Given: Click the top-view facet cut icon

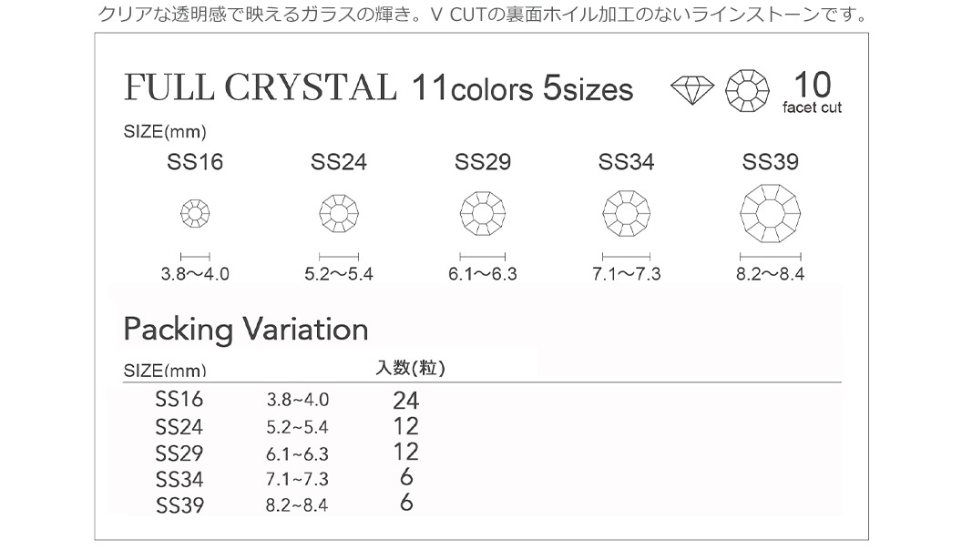Looking at the screenshot, I should click(x=747, y=91).
